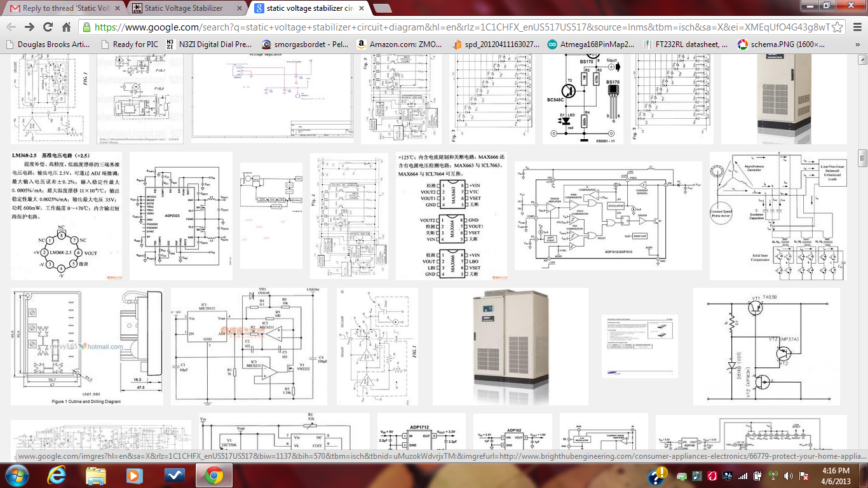Click the red swirl tray icon
This screenshot has height=488, width=868.
point(712,476)
